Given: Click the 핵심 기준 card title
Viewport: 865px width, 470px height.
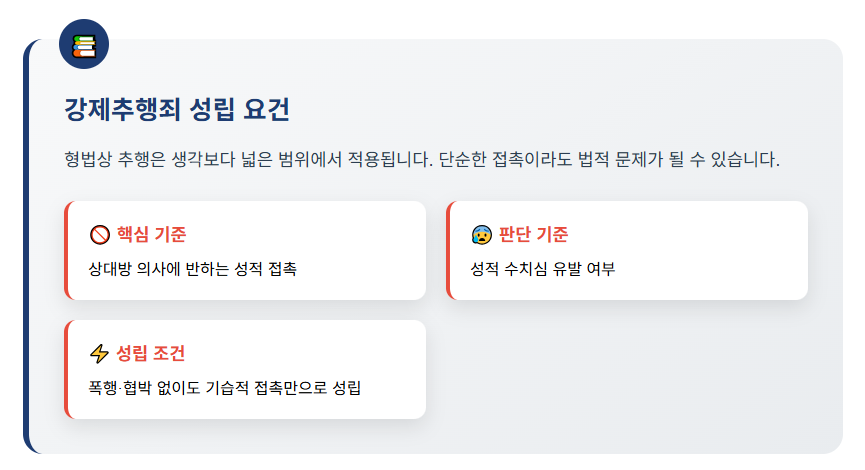Looking at the screenshot, I should click(x=151, y=235).
